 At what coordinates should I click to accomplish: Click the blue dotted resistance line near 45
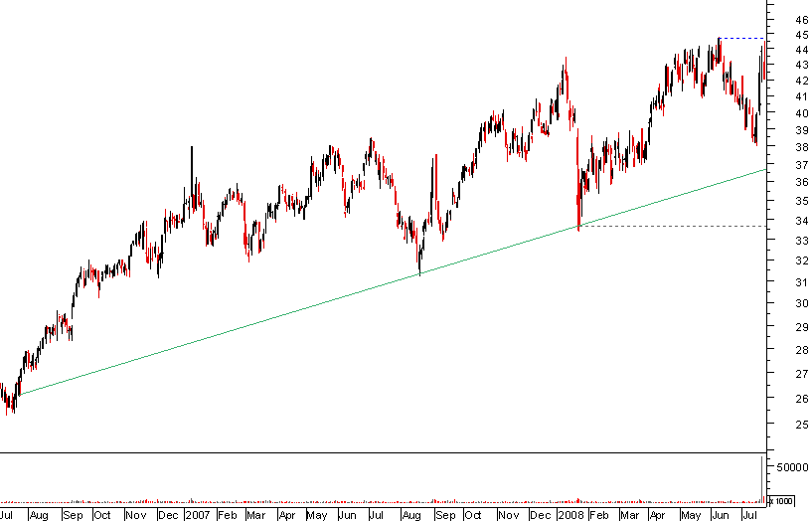click(x=741, y=39)
